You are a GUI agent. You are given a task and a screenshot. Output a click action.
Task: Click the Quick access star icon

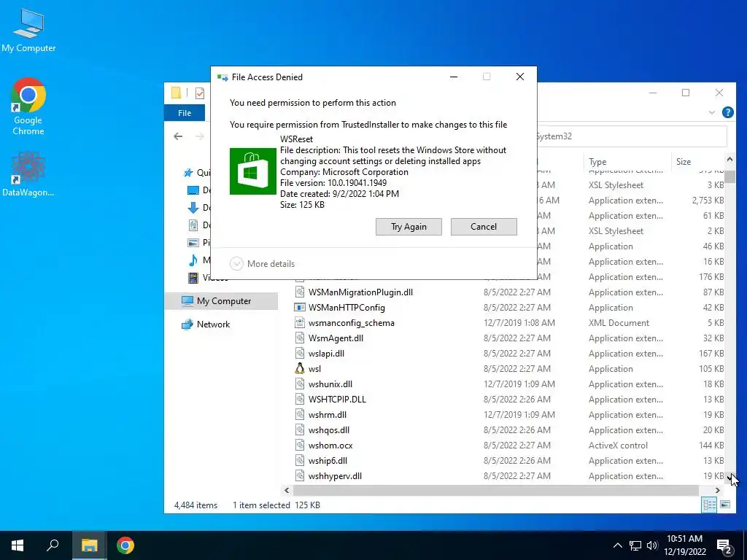tap(188, 172)
